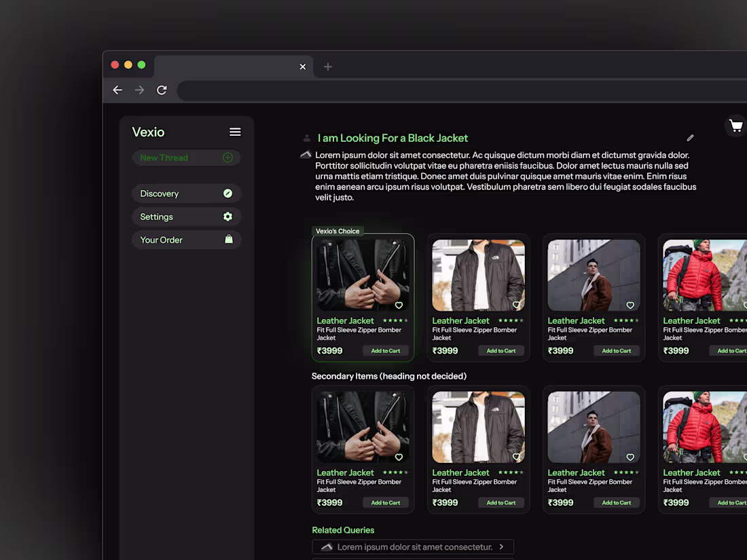Toggle the heart on the brown jacket in the top row
Viewport: 747px width, 560px height.
(x=630, y=305)
